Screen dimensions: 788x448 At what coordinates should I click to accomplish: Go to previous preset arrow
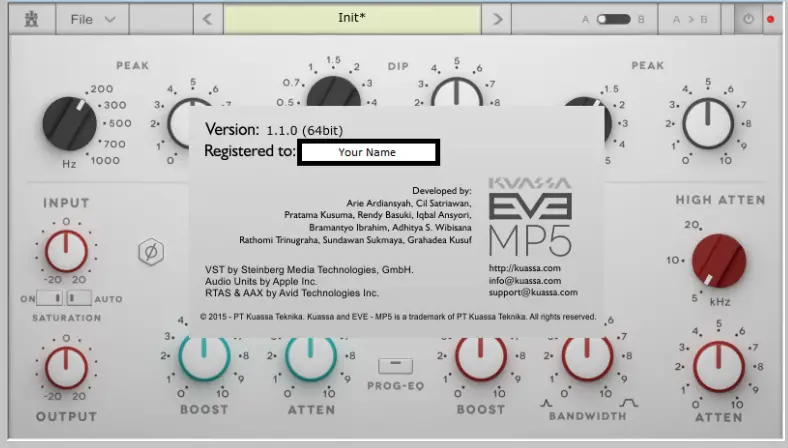[208, 20]
